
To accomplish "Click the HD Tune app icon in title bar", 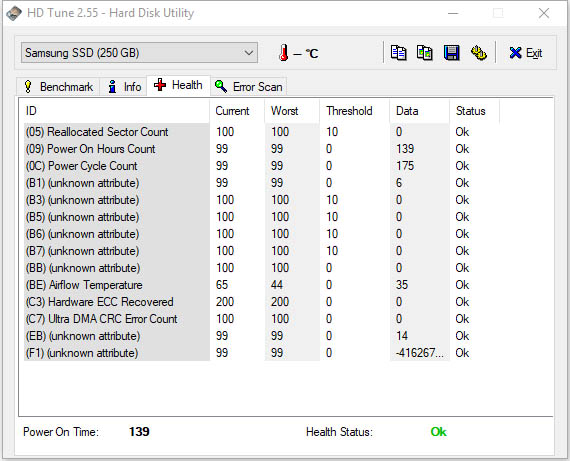I will point(14,13).
